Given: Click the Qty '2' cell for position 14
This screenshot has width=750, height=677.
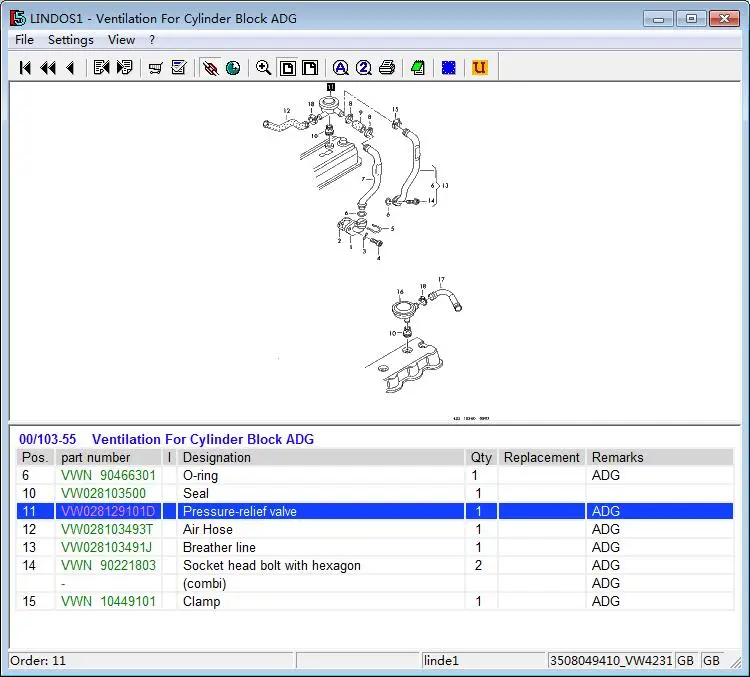Looking at the screenshot, I should [478, 565].
